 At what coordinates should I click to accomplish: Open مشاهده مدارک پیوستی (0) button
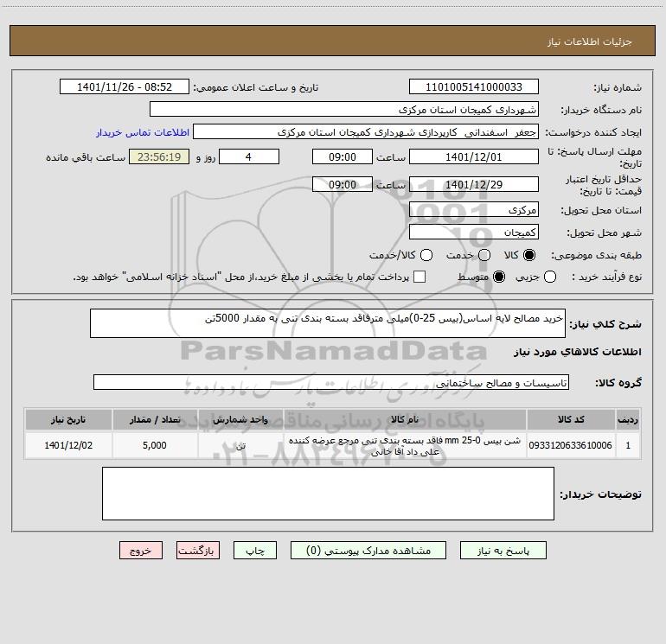368,551
